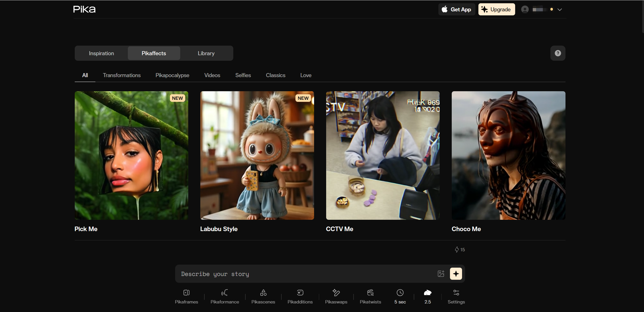Click the upload image icon in prompt box
The width and height of the screenshot is (644, 312).
[x=441, y=274]
